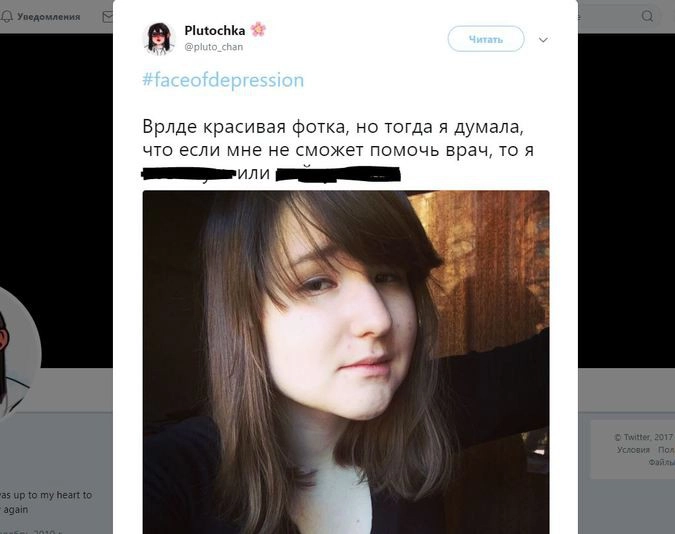This screenshot has height=534, width=675.
Task: Open the #faceofdepression hashtag
Action: (223, 80)
